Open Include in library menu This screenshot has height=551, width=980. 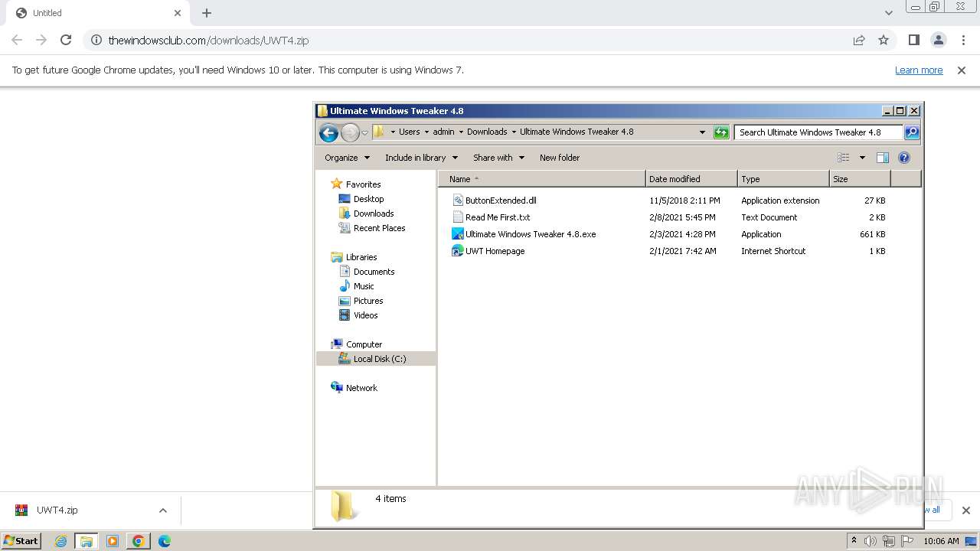coord(421,158)
